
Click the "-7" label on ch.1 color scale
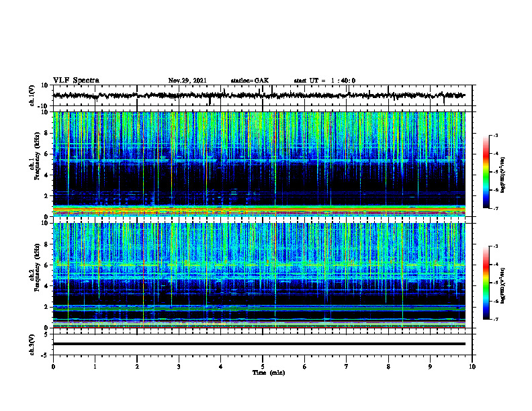[496, 208]
